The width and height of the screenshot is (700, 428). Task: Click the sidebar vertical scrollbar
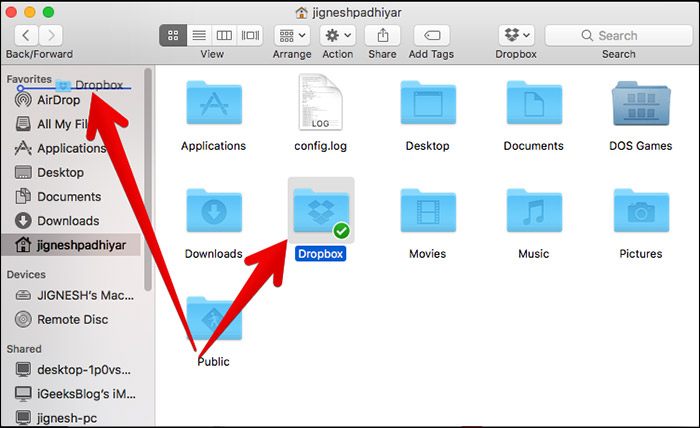click(x=149, y=180)
